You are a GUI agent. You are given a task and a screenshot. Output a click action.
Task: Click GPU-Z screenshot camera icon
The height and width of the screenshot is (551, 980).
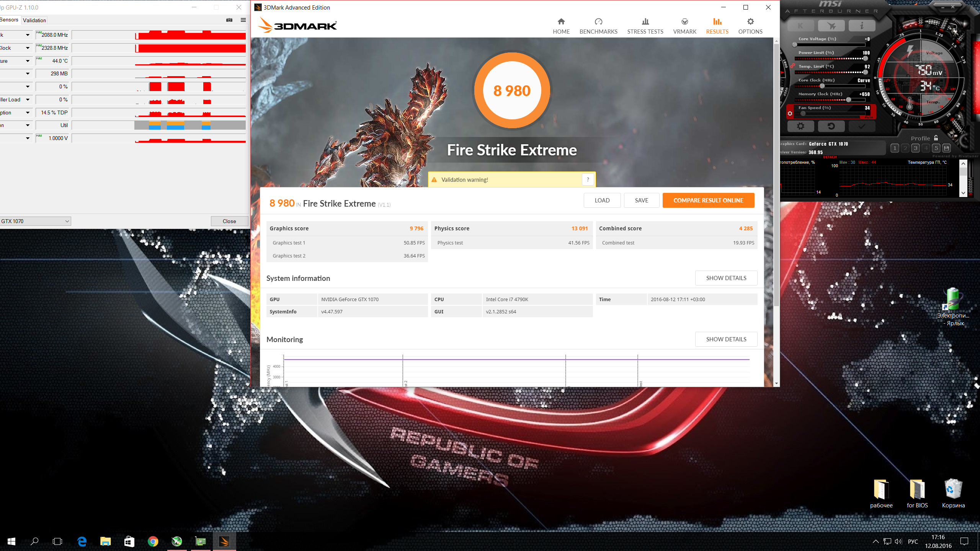tap(229, 20)
